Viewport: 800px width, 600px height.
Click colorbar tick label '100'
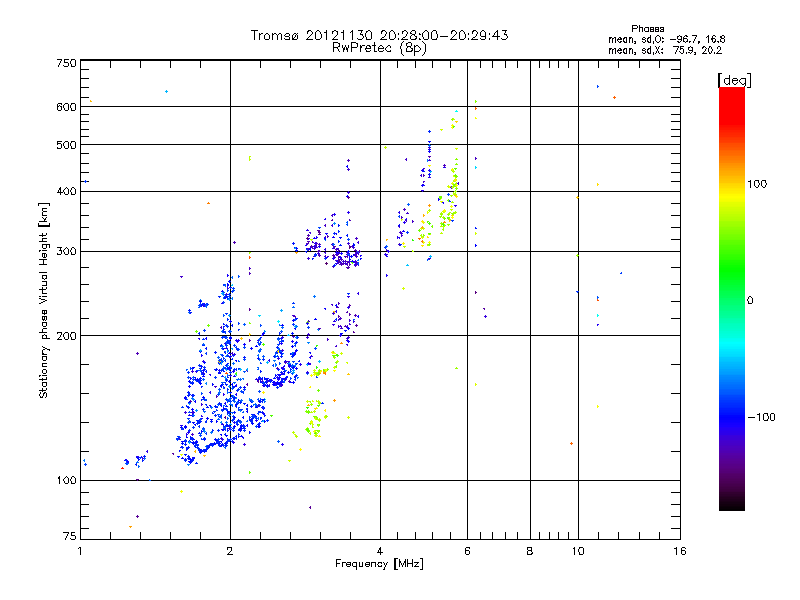(x=757, y=184)
